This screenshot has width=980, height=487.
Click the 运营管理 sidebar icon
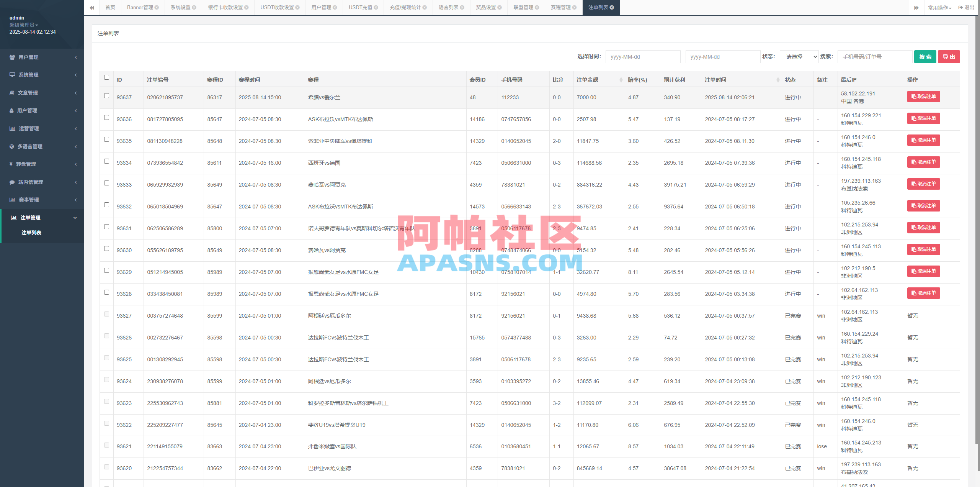point(12,128)
